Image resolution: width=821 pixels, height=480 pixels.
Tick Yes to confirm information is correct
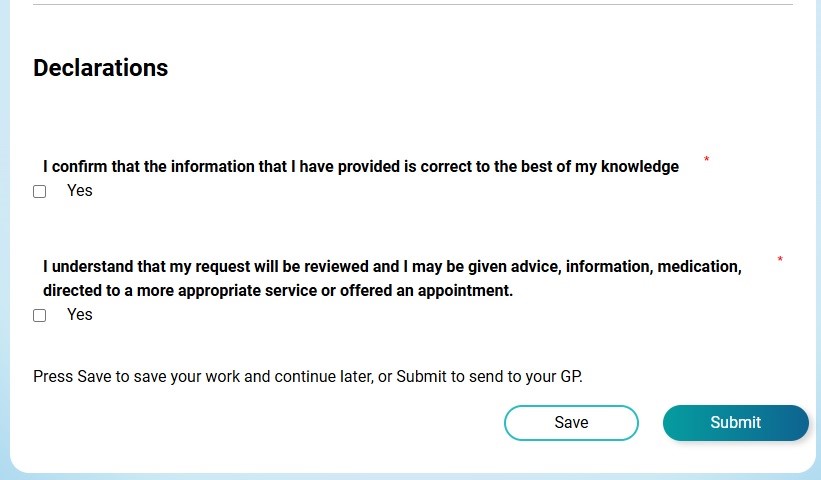[x=40, y=191]
